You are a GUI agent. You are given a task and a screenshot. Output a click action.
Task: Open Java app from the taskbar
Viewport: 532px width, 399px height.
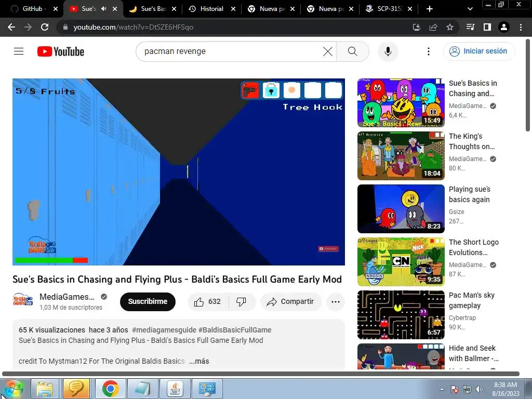[x=175, y=389]
